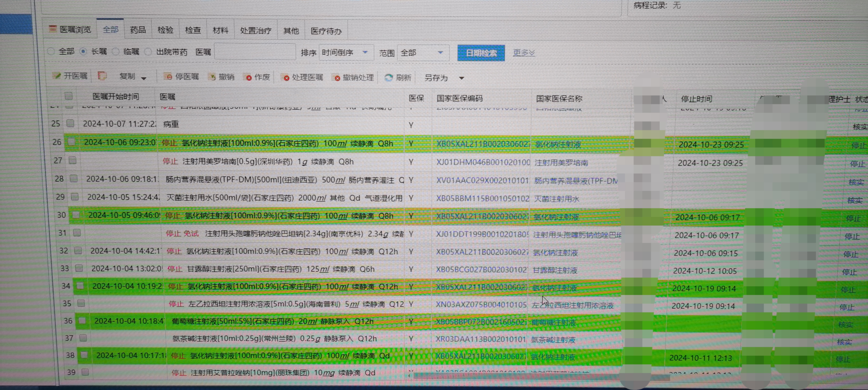Screen dimensions: 868x390
Task: Switch to the 检查 tab
Action: point(193,30)
